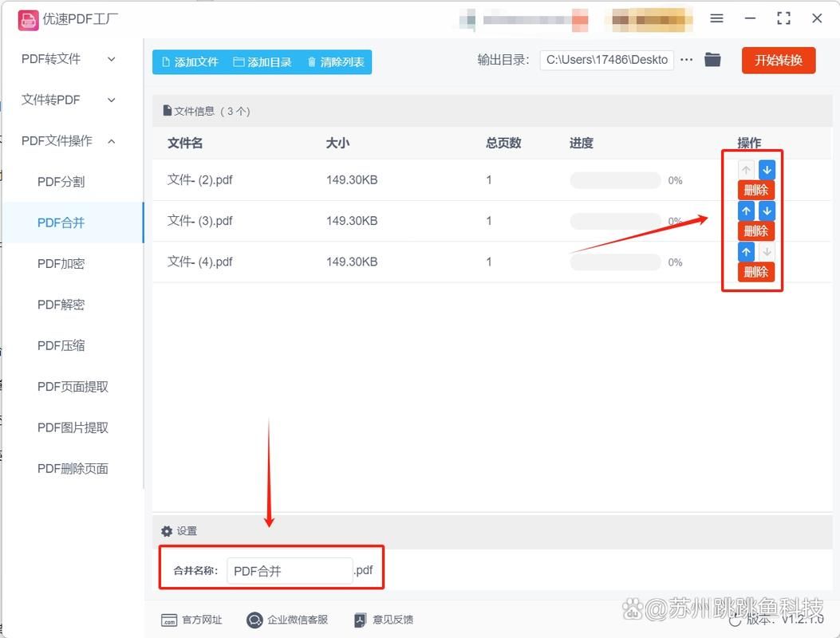840x638 pixels.
Task: Select PDF分割 in sidebar
Action: coord(61,182)
